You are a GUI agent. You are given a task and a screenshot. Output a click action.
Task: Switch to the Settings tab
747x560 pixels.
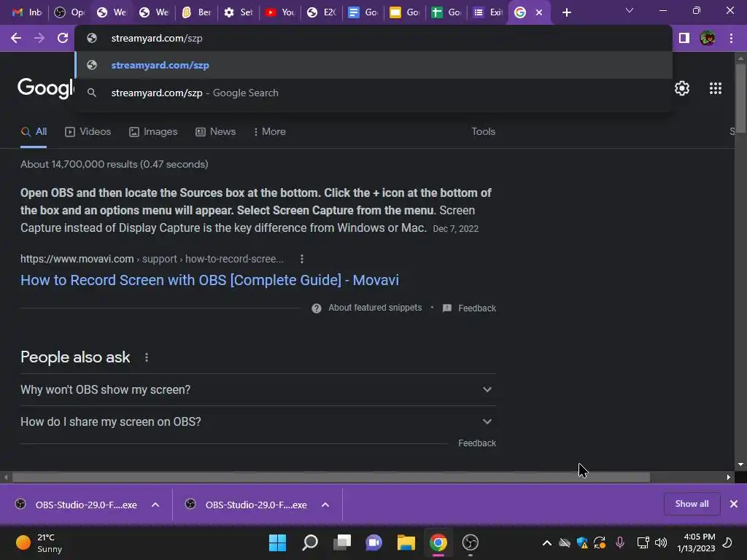tap(239, 12)
